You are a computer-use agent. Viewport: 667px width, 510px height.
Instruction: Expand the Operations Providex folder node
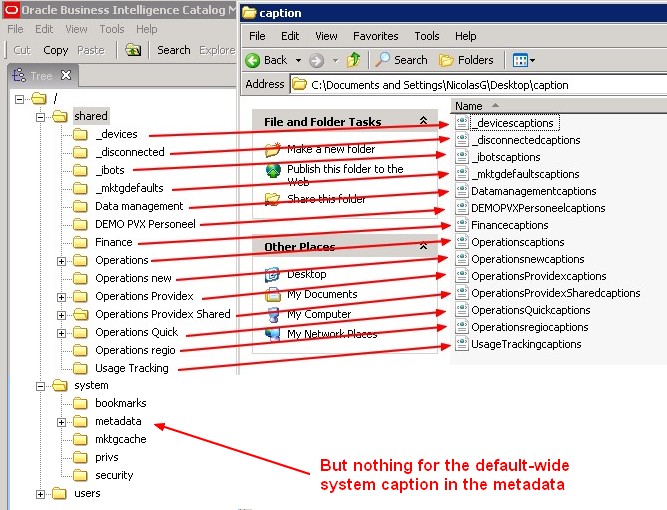61,297
